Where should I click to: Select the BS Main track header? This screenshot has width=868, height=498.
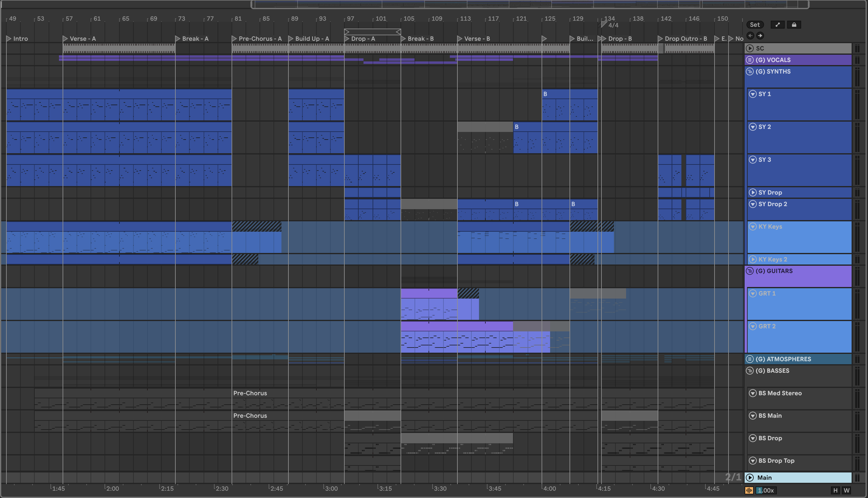pyautogui.click(x=770, y=416)
